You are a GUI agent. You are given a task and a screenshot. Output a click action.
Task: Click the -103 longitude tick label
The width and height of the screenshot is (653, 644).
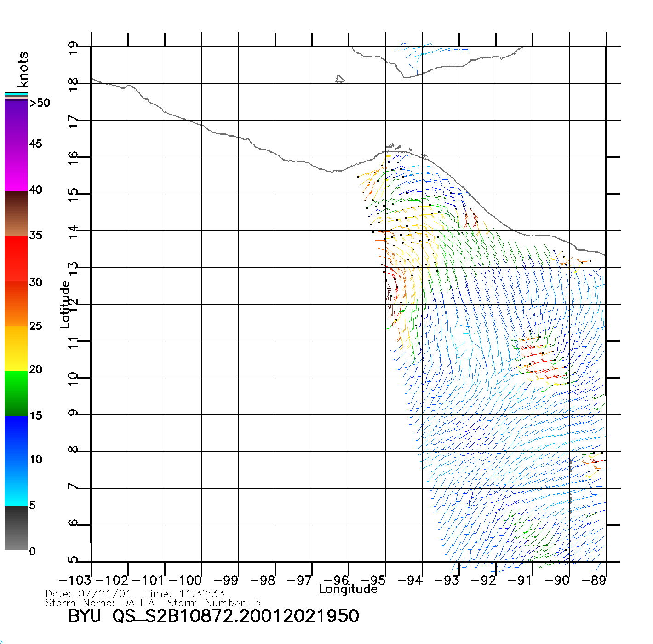(x=75, y=581)
